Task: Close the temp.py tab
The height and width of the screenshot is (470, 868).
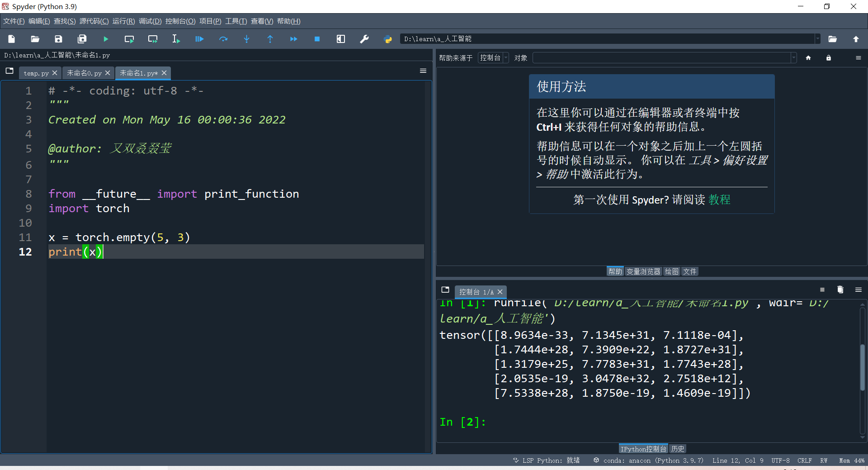Action: pyautogui.click(x=55, y=73)
